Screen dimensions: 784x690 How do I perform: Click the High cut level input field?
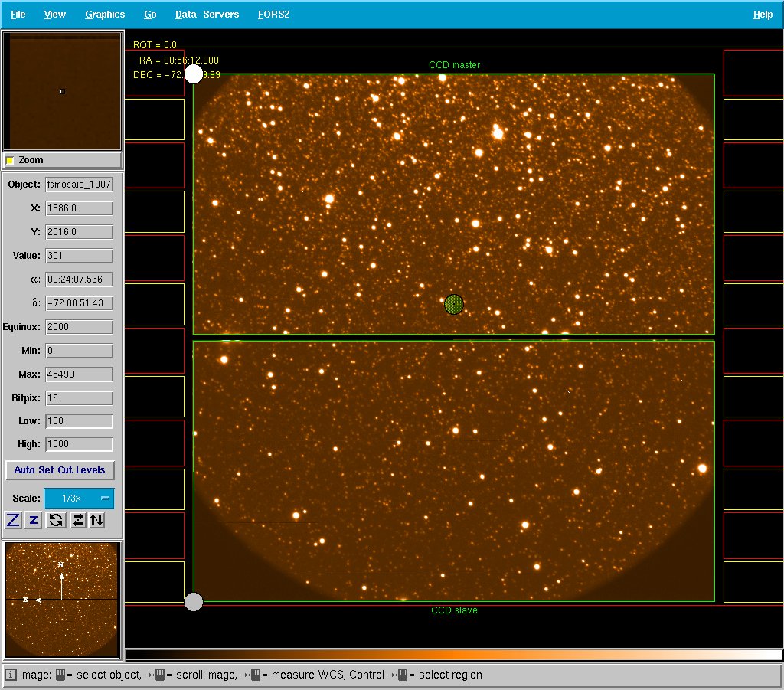79,444
